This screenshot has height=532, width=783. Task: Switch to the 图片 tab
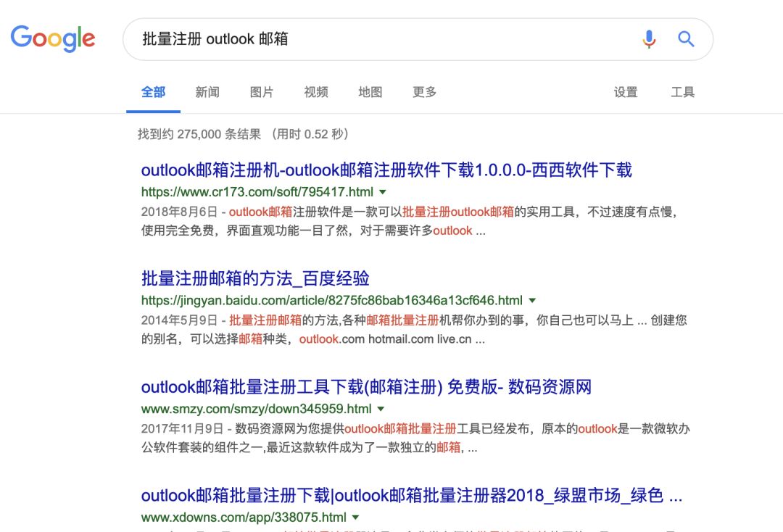pos(262,92)
